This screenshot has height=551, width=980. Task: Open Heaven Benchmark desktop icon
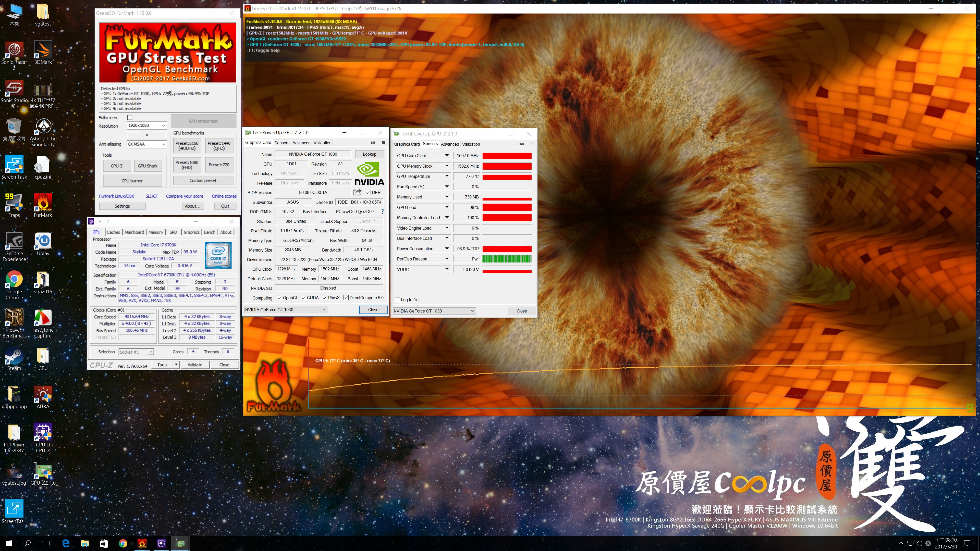pos(14,323)
